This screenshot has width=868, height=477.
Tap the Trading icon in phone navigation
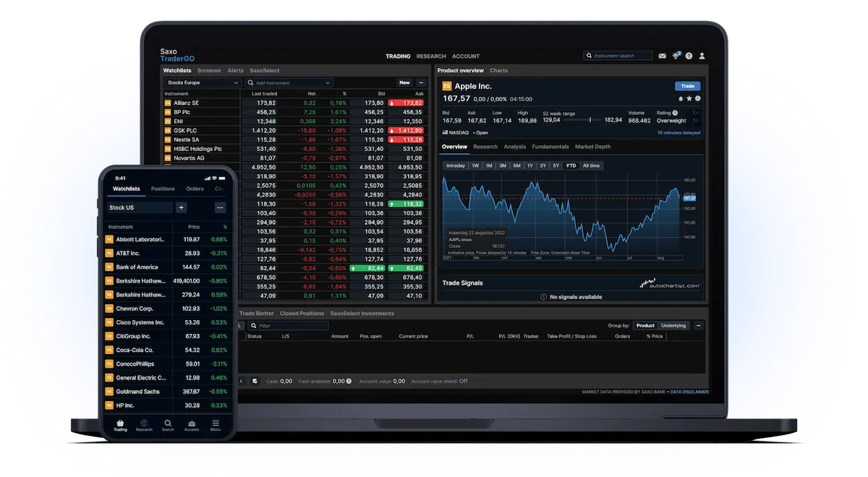click(120, 425)
